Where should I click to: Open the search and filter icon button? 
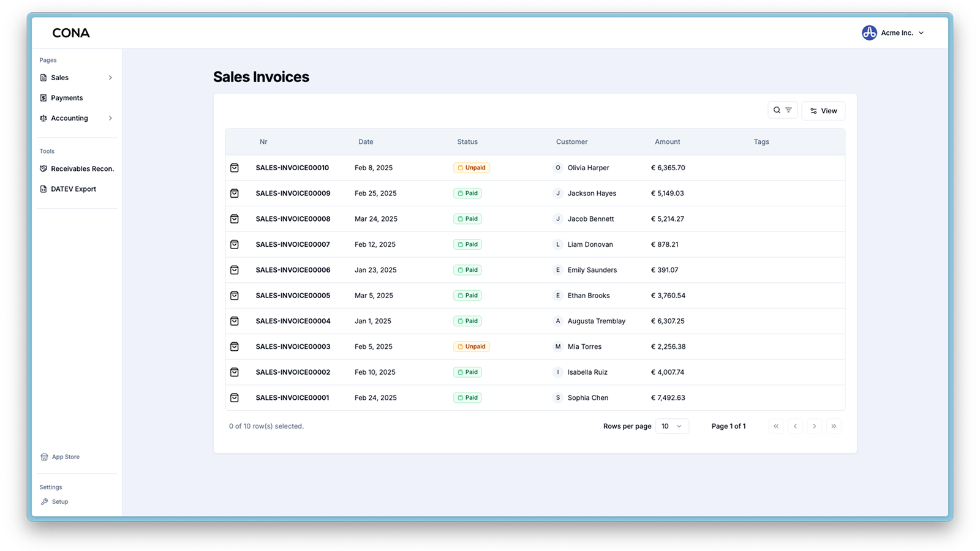(782, 110)
